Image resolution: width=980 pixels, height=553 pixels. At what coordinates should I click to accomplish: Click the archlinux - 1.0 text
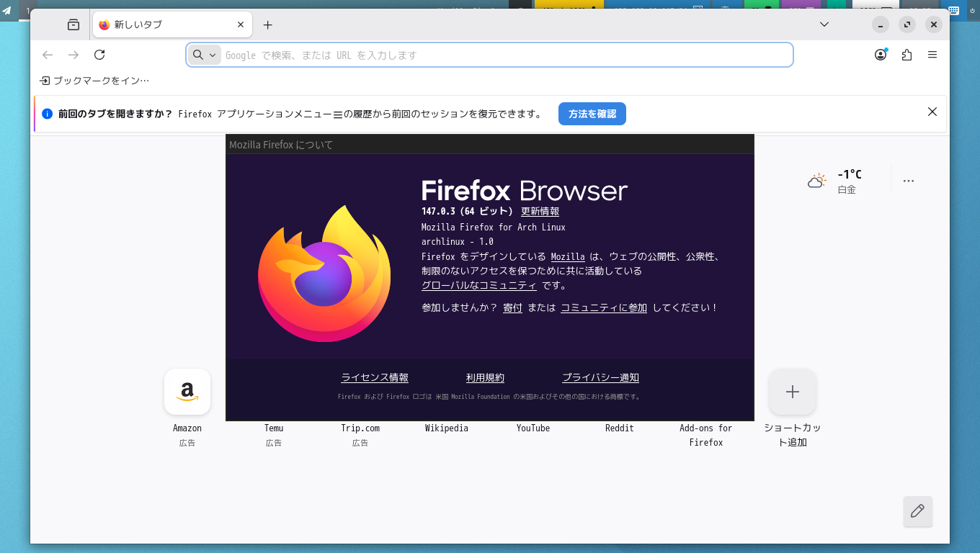[x=458, y=242]
